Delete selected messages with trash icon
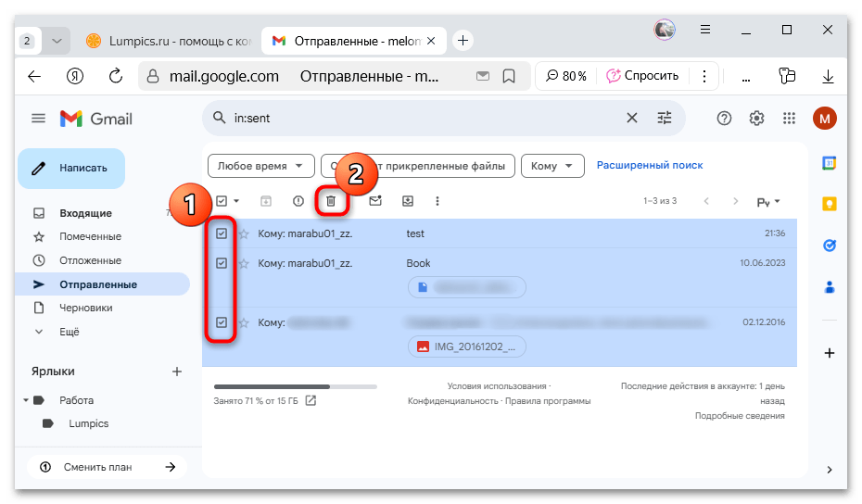Screen dimensions: 862x504 click(331, 201)
